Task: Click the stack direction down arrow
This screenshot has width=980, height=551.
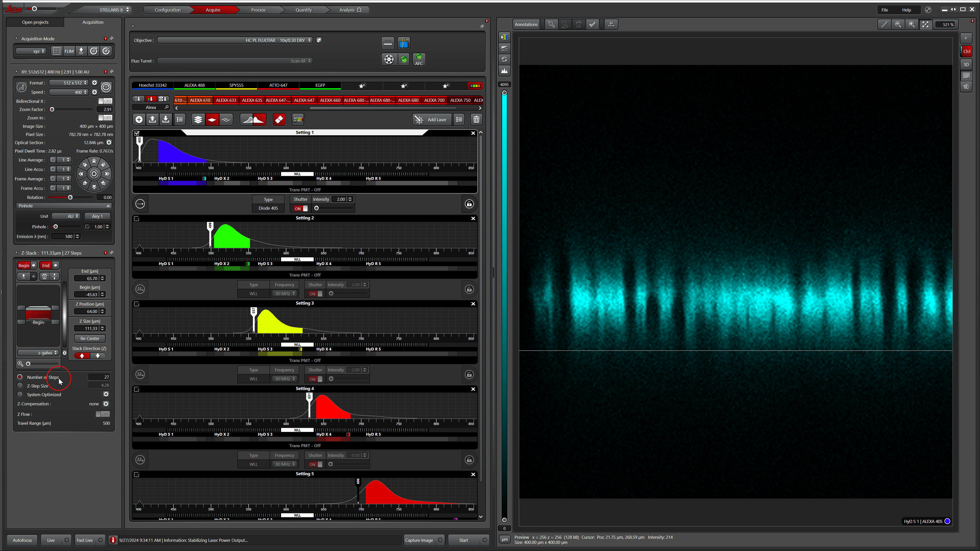Action: (x=98, y=356)
